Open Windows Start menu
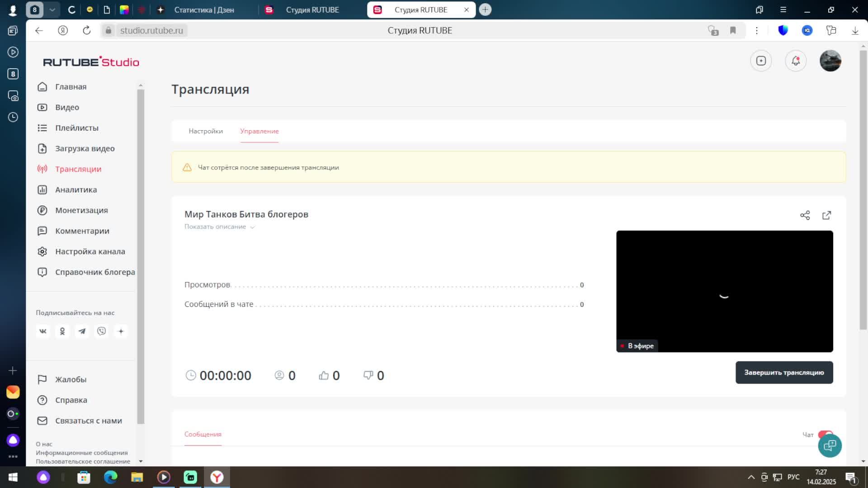The height and width of the screenshot is (488, 868). [x=13, y=477]
